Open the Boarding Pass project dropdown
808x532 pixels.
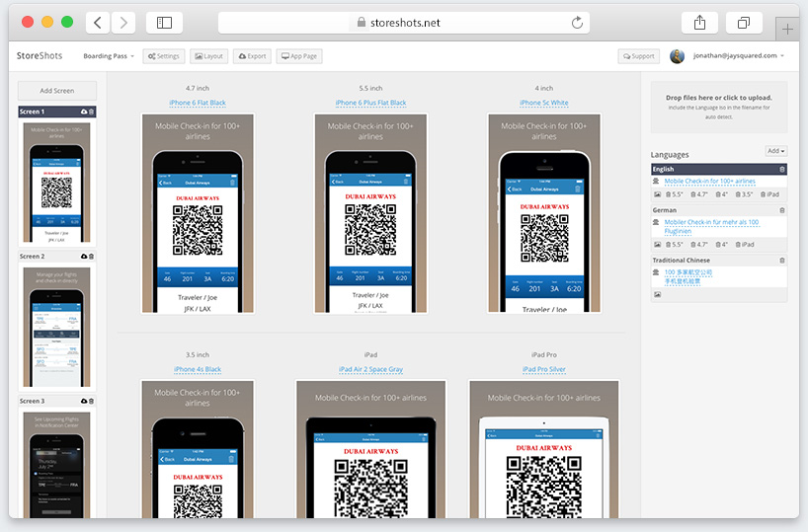[108, 56]
